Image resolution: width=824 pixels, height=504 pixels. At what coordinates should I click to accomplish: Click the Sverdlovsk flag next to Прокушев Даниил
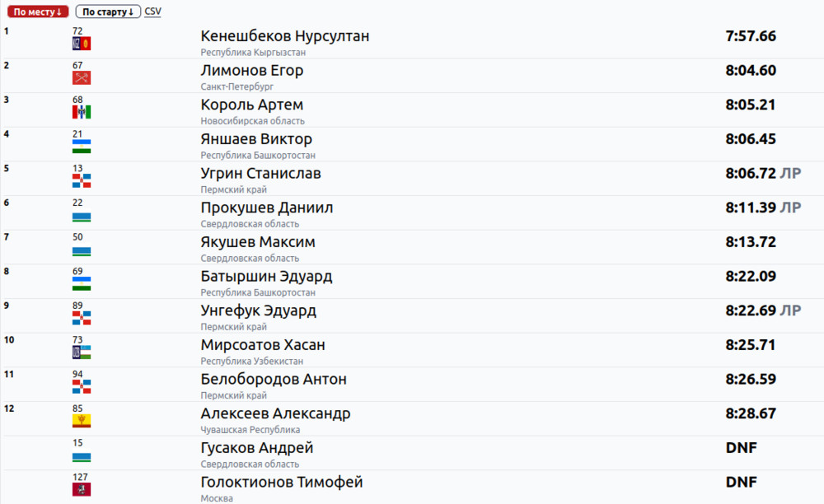tap(81, 216)
